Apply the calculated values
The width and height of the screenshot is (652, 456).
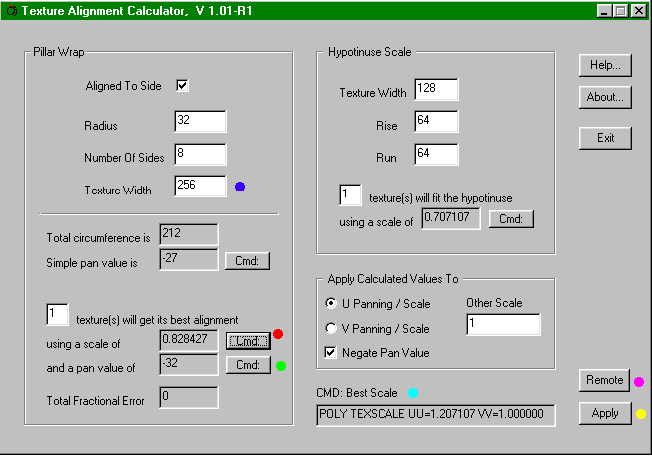pyautogui.click(x=605, y=412)
